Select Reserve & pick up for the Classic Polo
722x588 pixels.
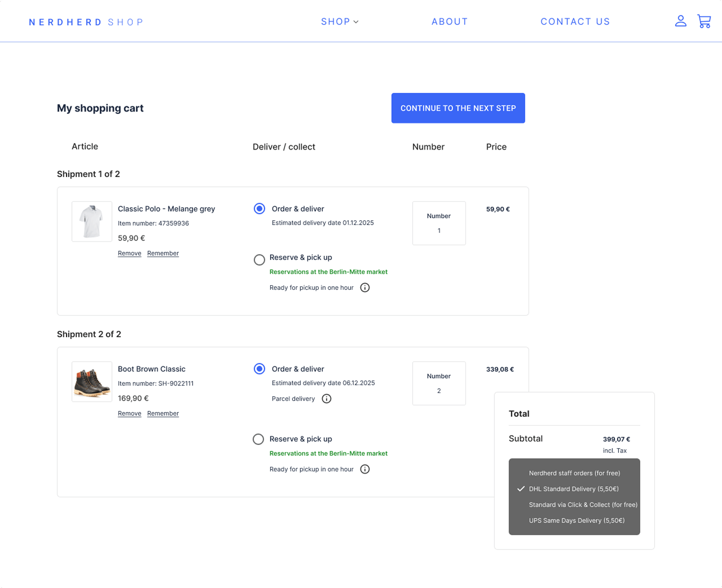(x=259, y=260)
